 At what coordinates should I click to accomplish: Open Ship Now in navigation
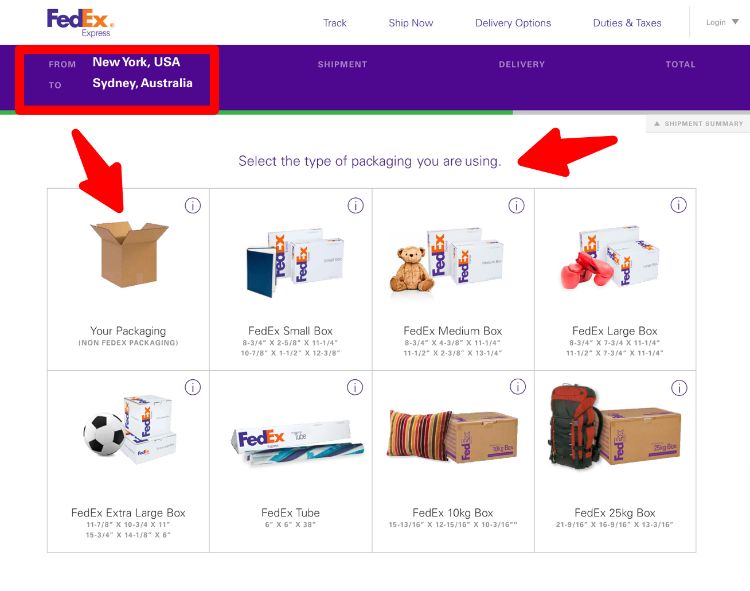click(x=411, y=23)
